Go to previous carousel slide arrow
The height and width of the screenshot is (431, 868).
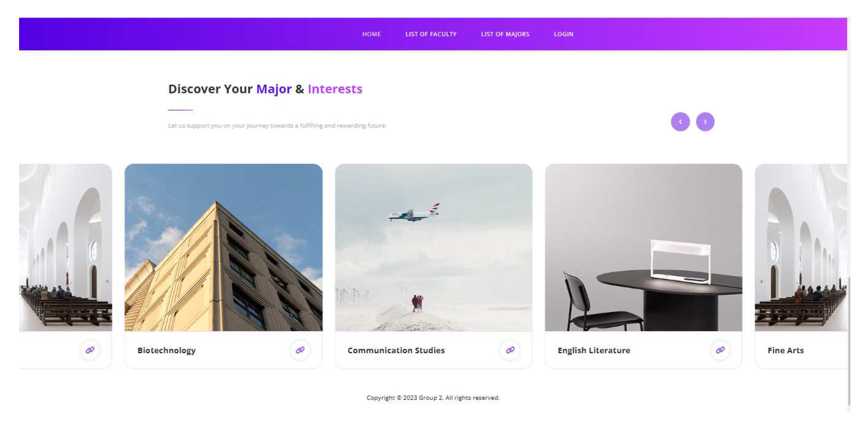pyautogui.click(x=680, y=121)
